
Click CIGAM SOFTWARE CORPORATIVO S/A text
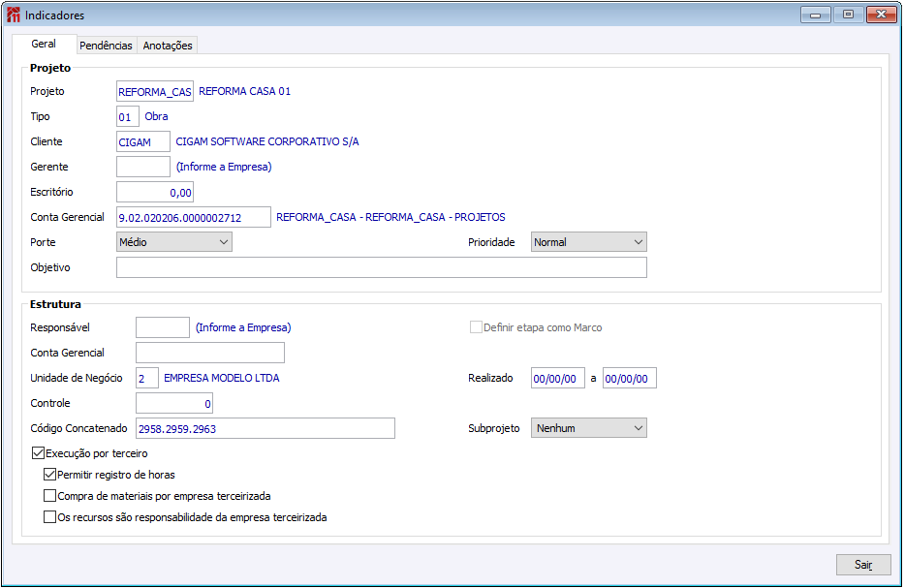tap(267, 141)
